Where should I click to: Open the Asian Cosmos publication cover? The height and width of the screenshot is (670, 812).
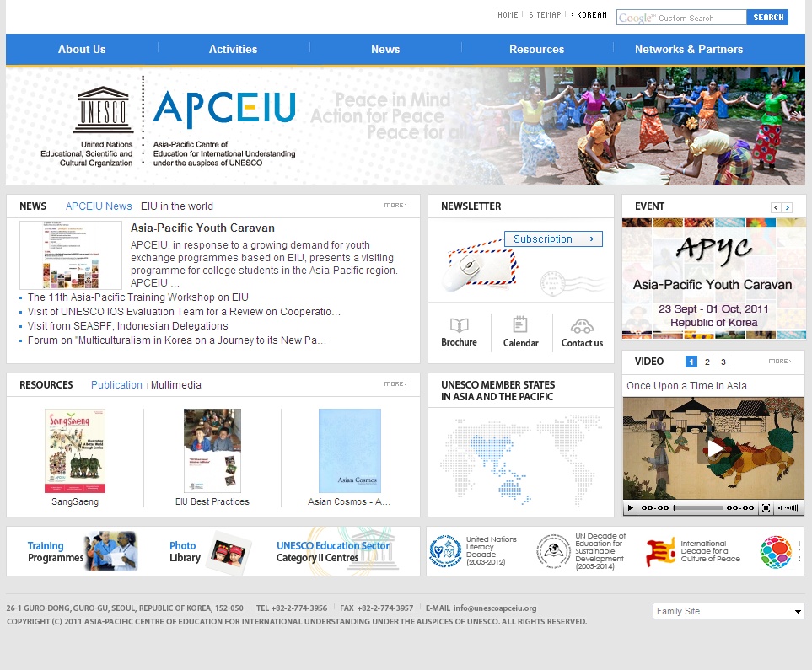tap(350, 451)
